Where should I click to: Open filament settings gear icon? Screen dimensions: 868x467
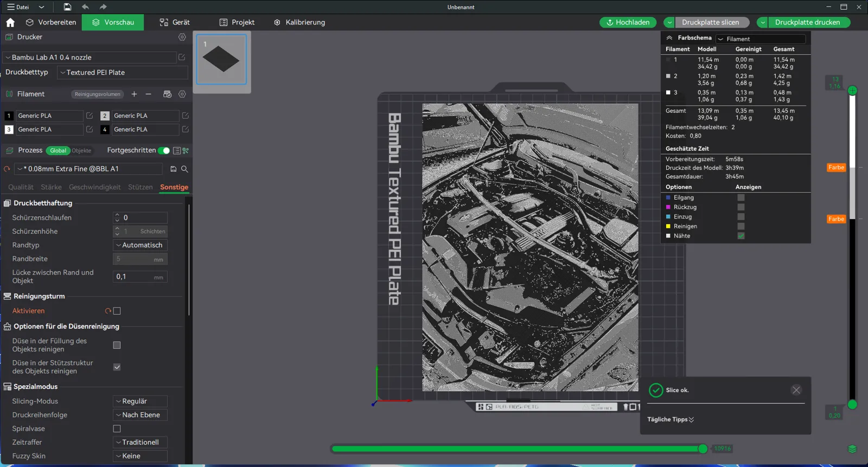point(182,94)
